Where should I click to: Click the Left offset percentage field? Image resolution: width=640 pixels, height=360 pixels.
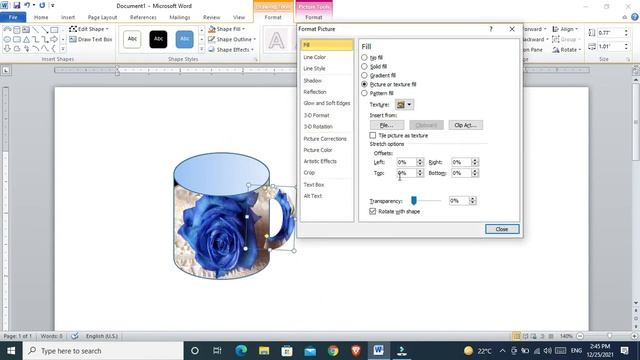(407, 162)
